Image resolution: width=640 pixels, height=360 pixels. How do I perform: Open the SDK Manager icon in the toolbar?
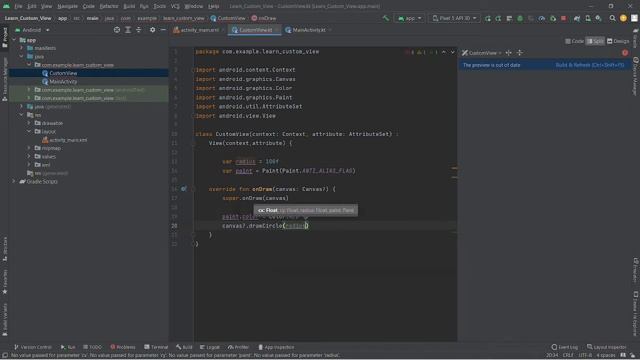[x=598, y=18]
